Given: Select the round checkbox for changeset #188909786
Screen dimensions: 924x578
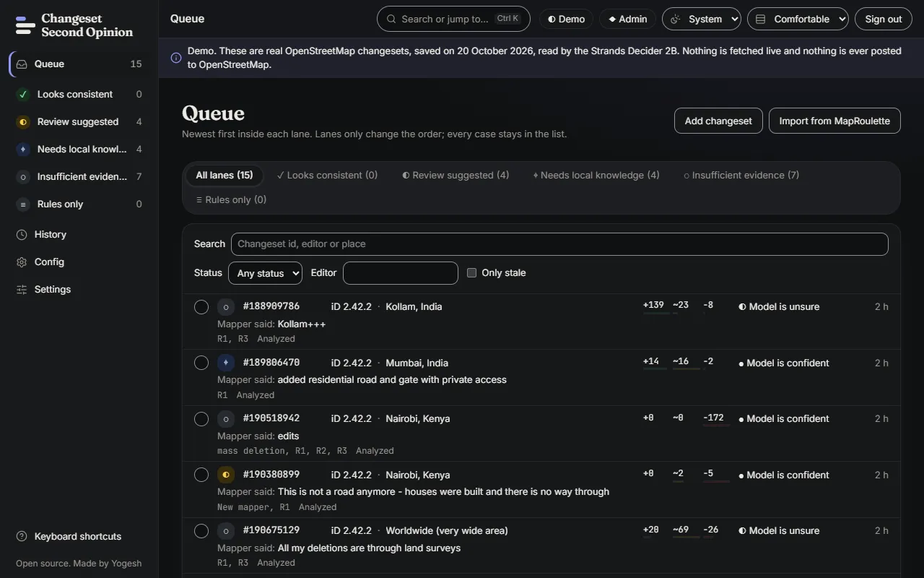Looking at the screenshot, I should point(201,307).
